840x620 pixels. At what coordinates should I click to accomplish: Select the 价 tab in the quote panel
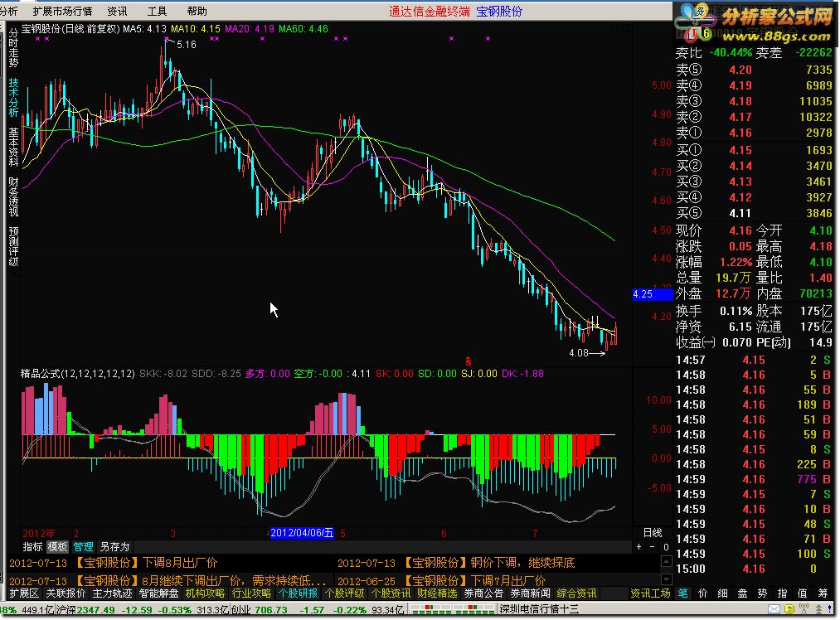coord(703,593)
